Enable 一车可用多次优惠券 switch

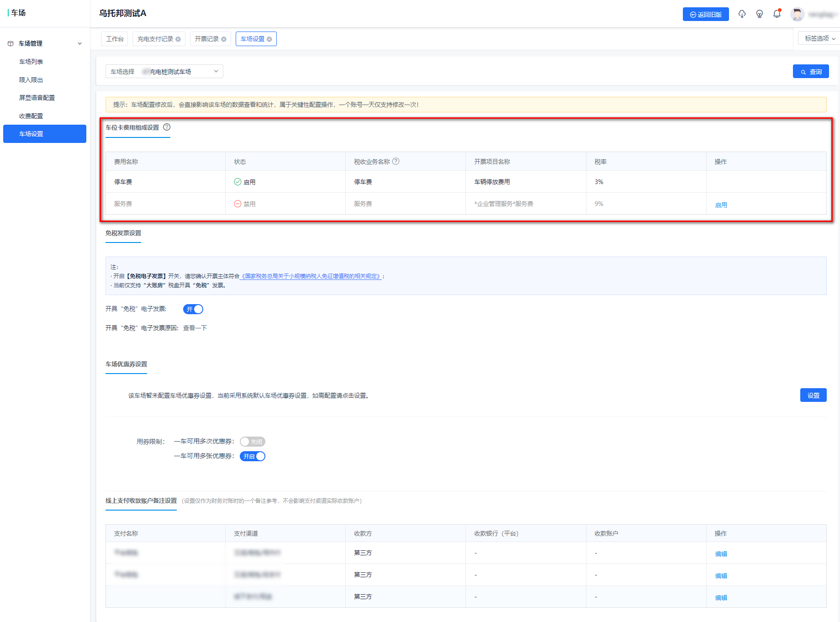coord(252,442)
